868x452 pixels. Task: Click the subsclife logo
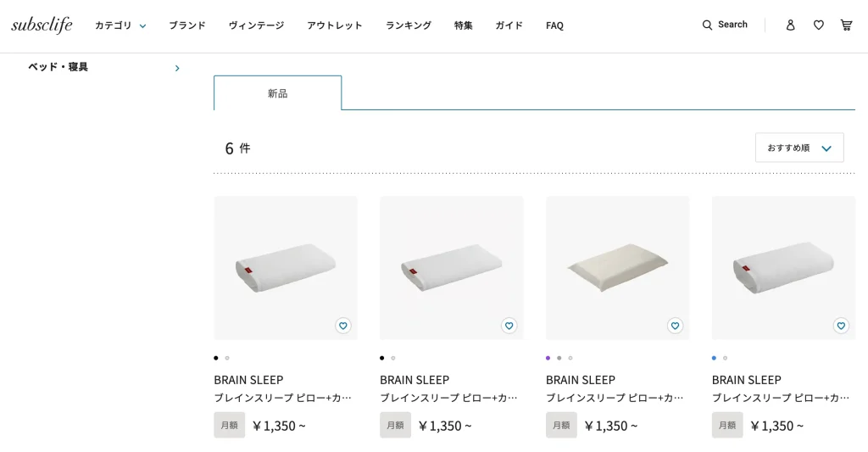(x=42, y=25)
